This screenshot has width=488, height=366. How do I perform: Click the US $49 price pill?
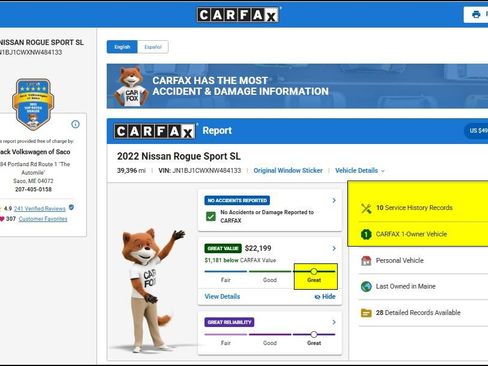(477, 131)
